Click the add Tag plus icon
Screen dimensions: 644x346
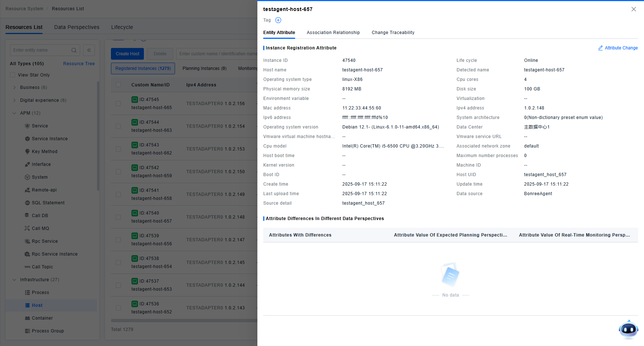pyautogui.click(x=278, y=20)
